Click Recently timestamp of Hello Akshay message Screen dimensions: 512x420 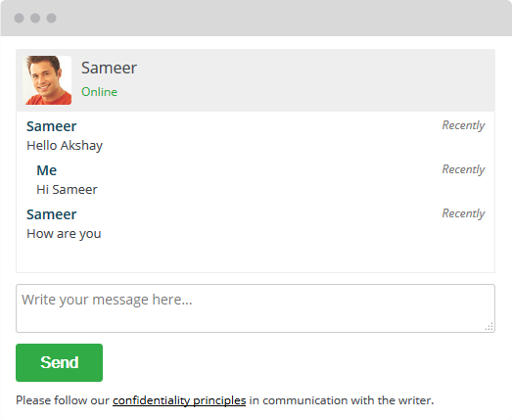463,125
